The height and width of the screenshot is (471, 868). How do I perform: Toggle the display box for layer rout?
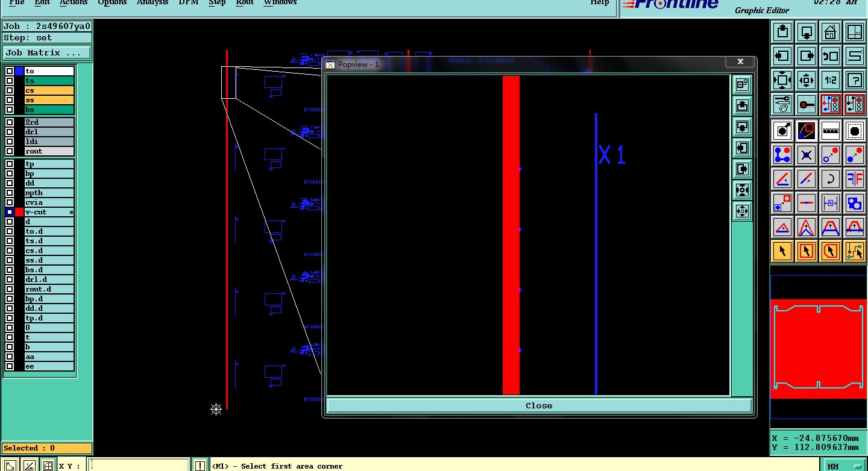tap(10, 151)
